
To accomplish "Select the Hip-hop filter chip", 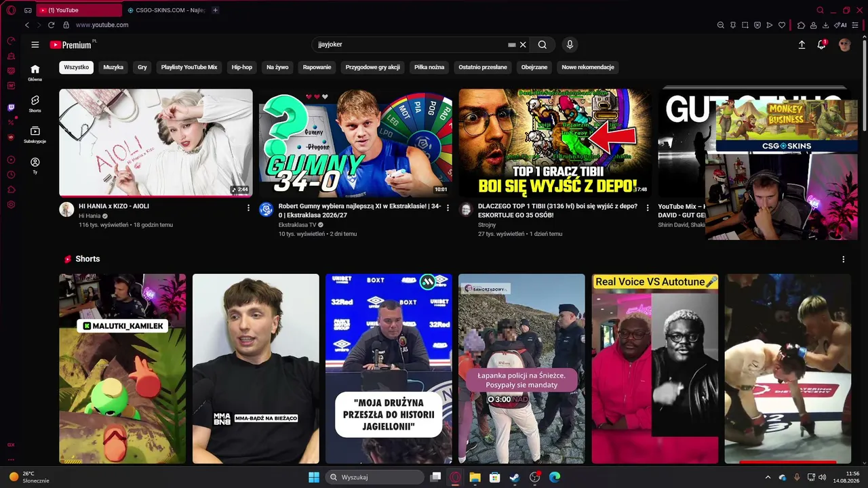I will [x=241, y=67].
